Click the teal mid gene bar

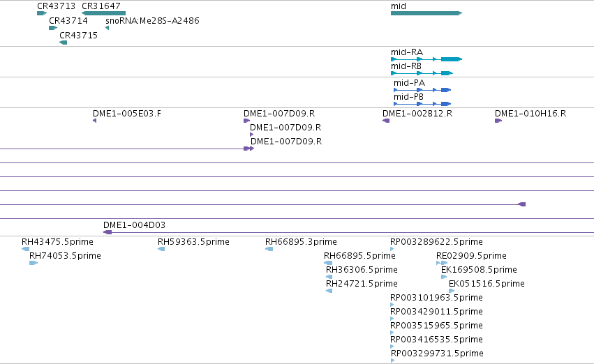[426, 13]
